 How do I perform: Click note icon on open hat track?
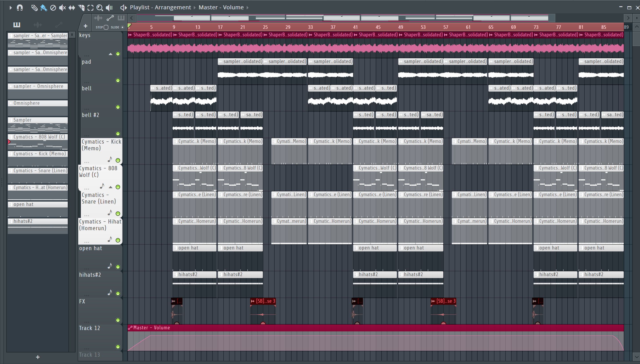[x=110, y=266]
